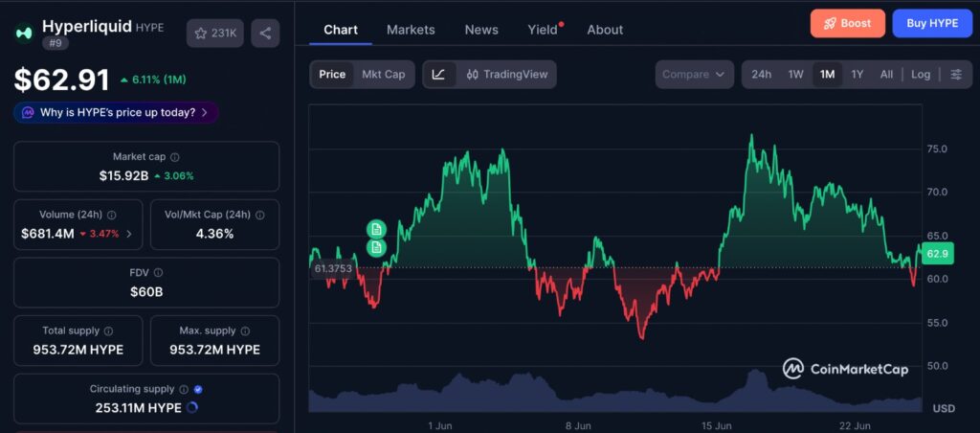980x433 pixels.
Task: Toggle Log scale on chart
Action: tap(921, 75)
